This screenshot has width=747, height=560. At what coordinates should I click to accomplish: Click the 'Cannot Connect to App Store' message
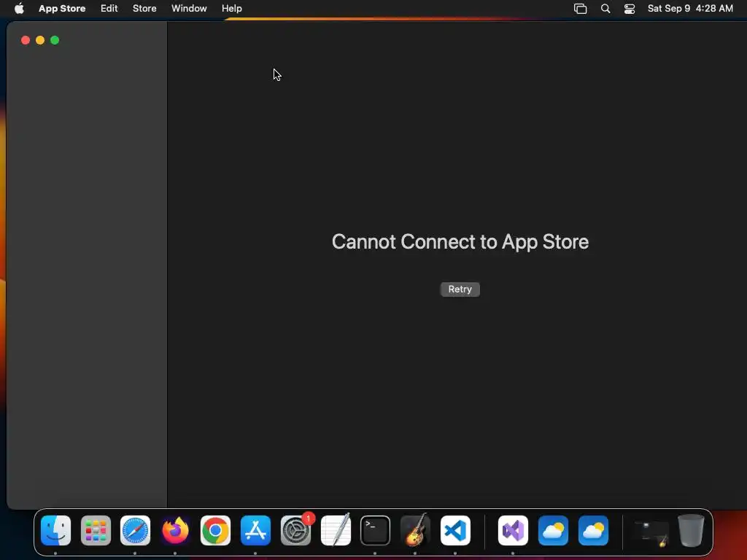pos(460,242)
